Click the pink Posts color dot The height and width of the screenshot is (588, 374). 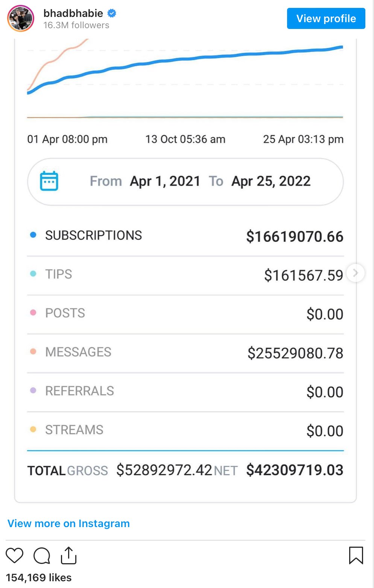tap(33, 312)
